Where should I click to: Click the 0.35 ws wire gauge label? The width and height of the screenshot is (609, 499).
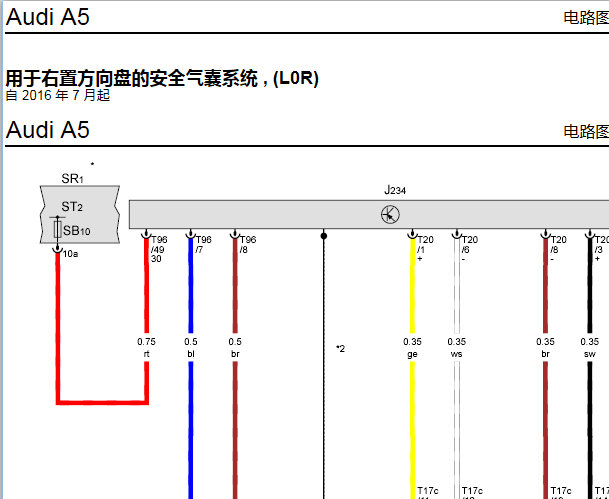click(457, 348)
